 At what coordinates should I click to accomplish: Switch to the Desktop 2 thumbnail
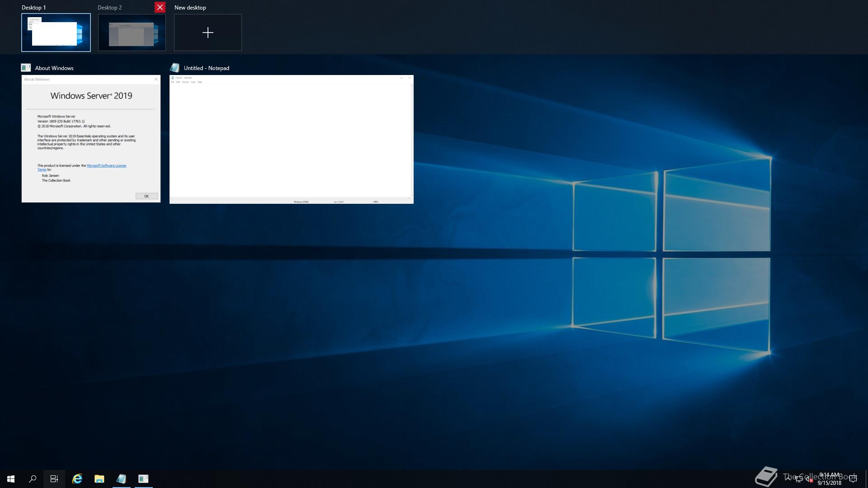132,33
